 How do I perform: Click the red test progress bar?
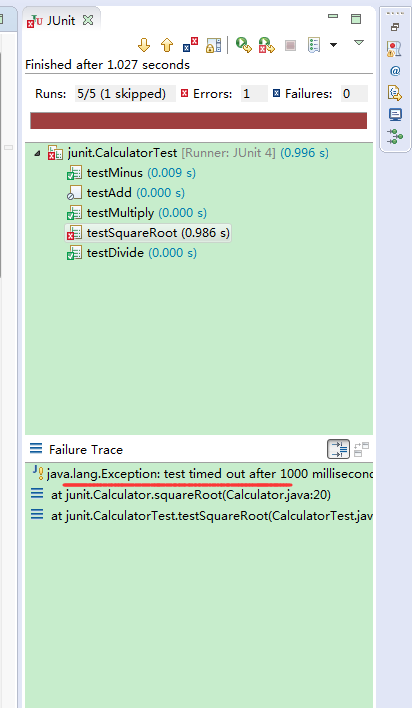pos(198,121)
